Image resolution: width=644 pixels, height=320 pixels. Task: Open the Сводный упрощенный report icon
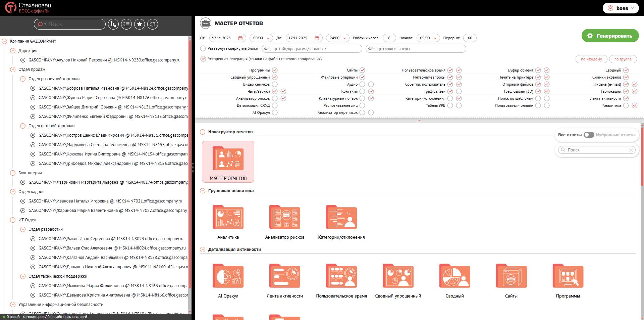398,276
